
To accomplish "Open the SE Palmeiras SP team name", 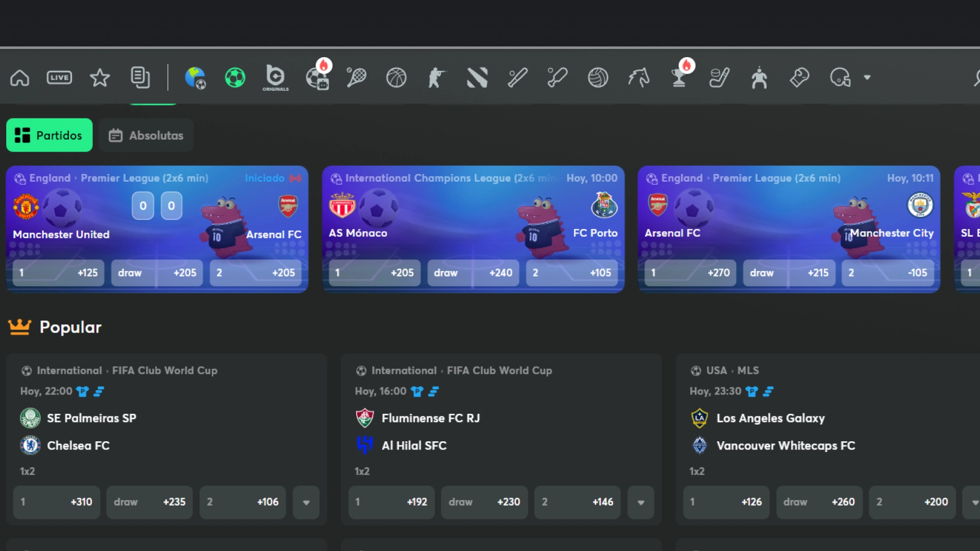I will 91,418.
